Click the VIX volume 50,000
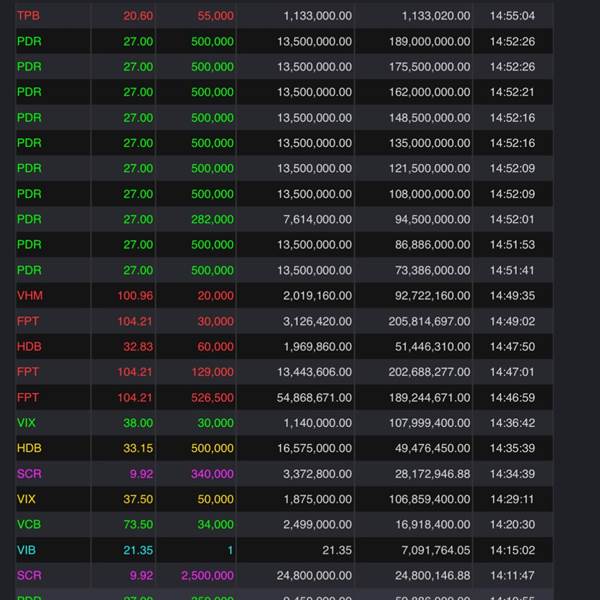Viewport: 600px width, 600px height. tap(215, 499)
